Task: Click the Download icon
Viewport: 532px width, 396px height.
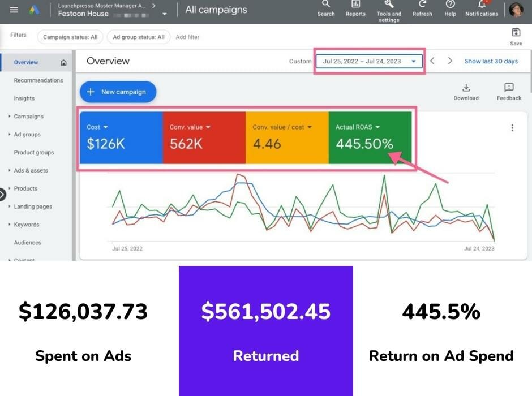Action: click(x=466, y=88)
